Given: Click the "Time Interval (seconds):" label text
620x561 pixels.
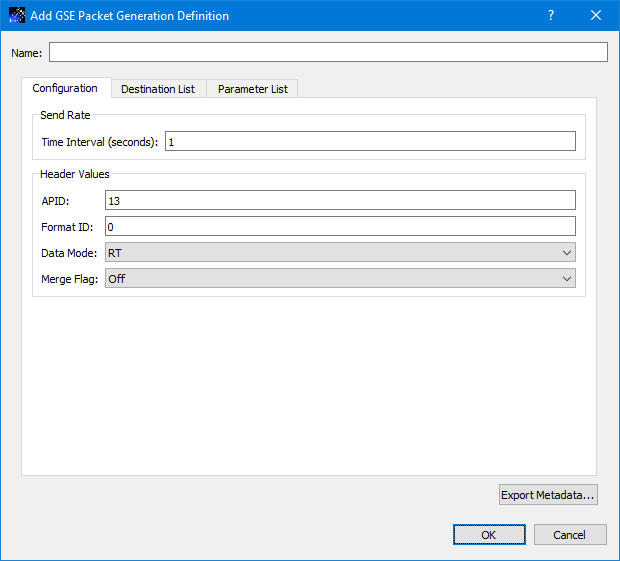Looking at the screenshot, I should coord(100,142).
